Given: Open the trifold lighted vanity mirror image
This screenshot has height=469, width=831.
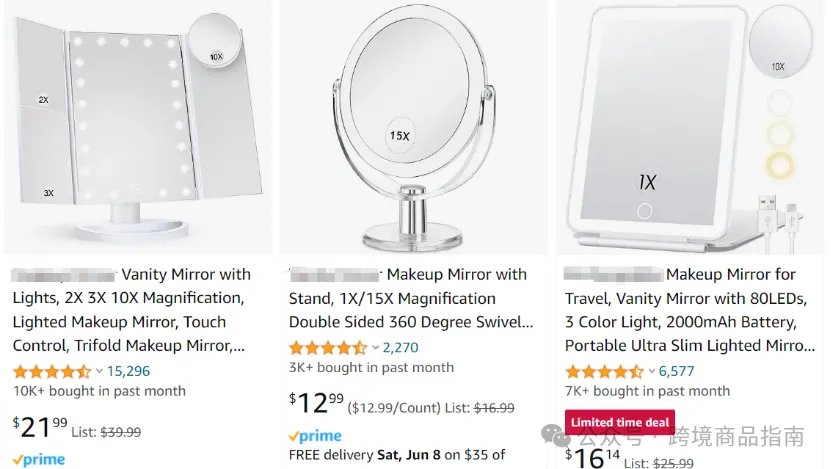Looking at the screenshot, I should 138,128.
